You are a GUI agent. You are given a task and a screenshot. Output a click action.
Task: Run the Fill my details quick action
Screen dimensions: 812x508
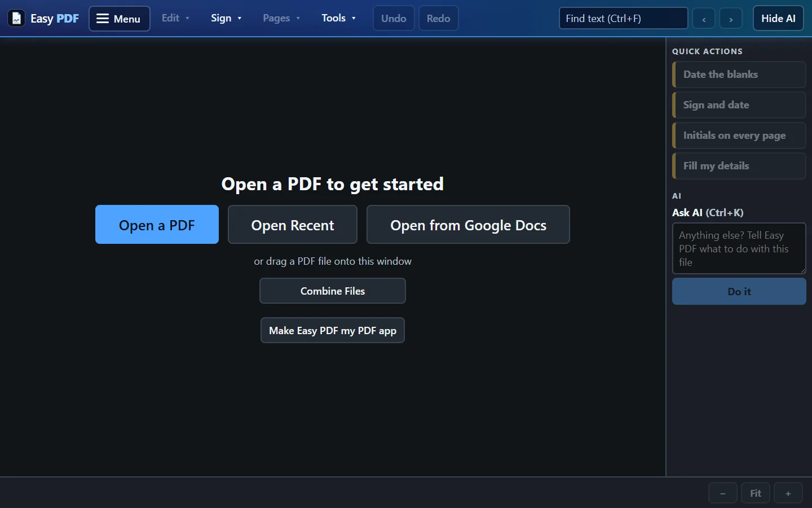739,166
